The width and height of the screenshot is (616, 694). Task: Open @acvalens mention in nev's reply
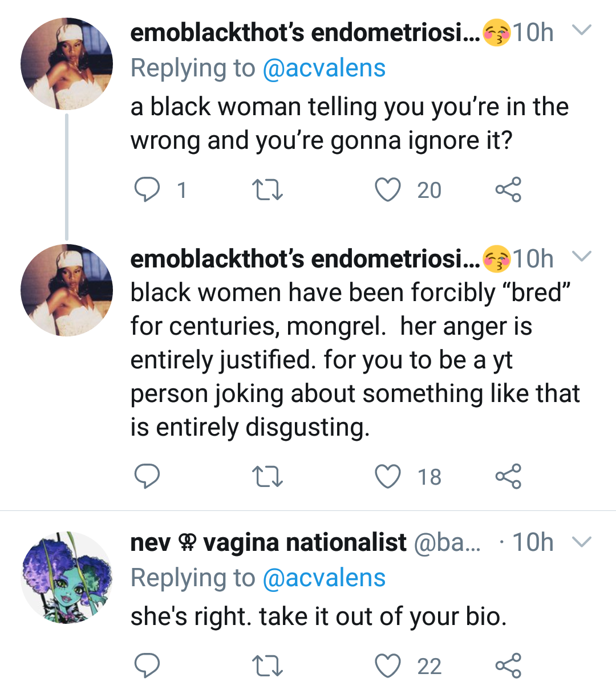click(x=324, y=578)
